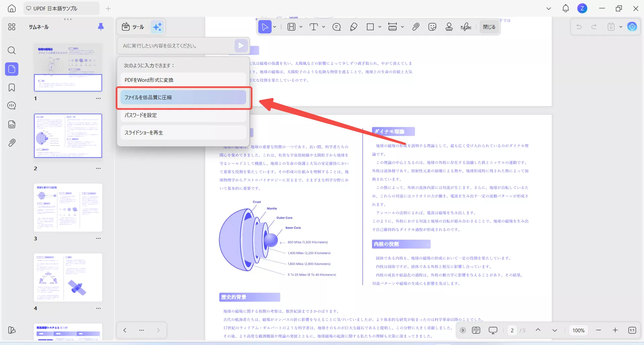Attach a file using the toolbar paperclip
The image size is (644, 345).
pyautogui.click(x=416, y=27)
